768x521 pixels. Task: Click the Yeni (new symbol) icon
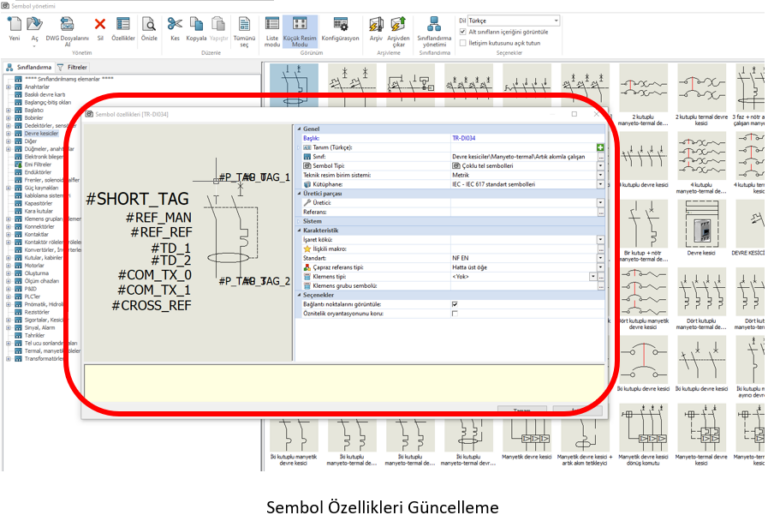click(14, 24)
